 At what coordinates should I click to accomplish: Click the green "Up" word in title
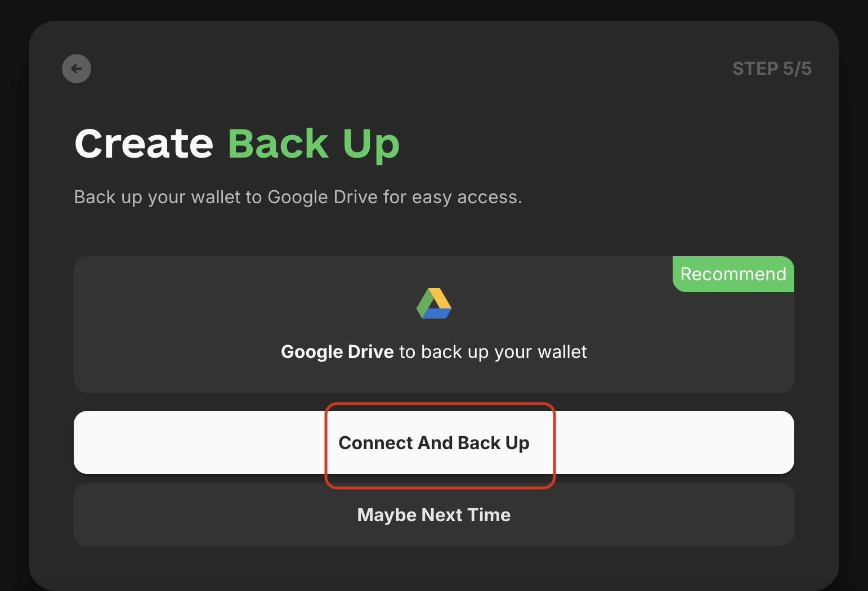coord(371,144)
